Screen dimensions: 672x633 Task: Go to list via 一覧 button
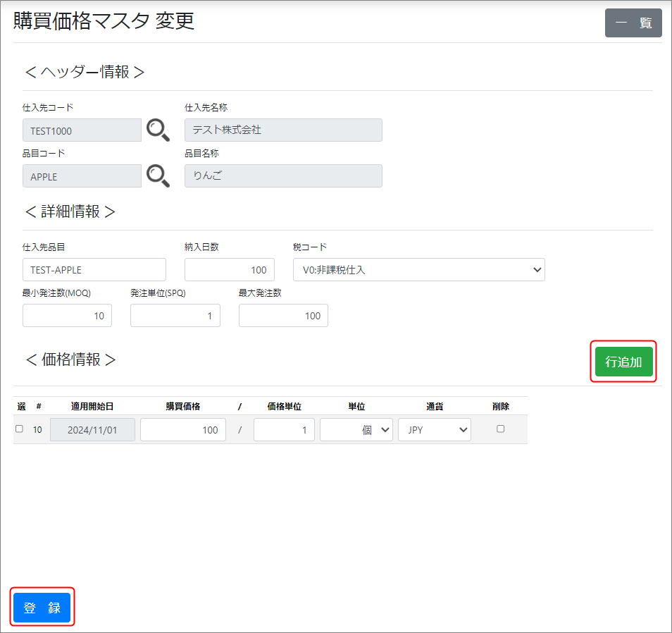633,23
